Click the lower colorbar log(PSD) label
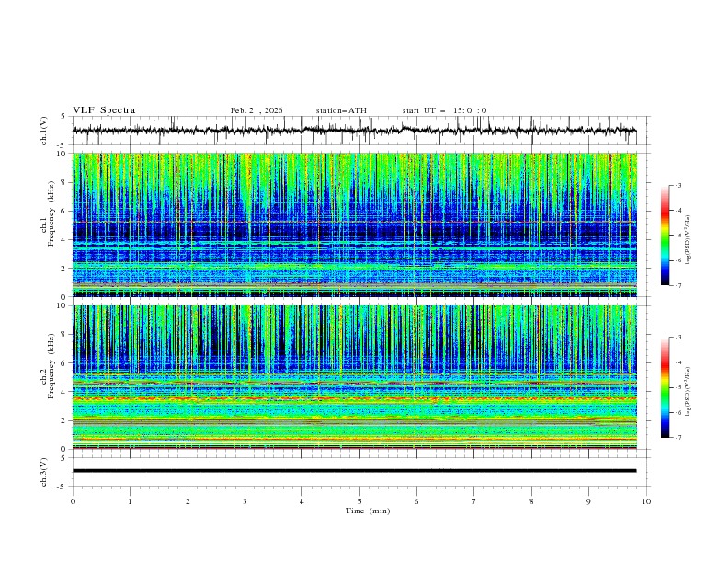The image size is (728, 563). point(689,387)
